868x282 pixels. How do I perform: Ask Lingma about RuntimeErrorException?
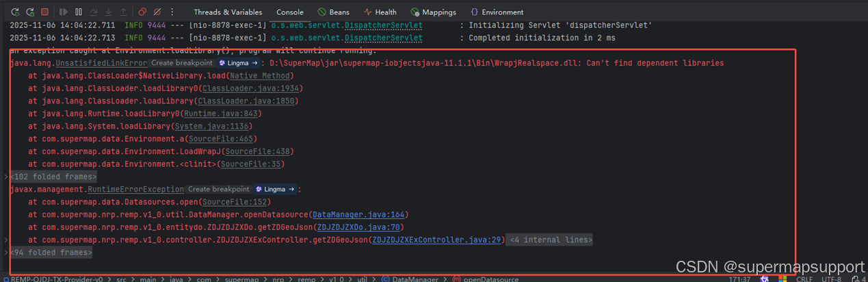click(x=275, y=190)
